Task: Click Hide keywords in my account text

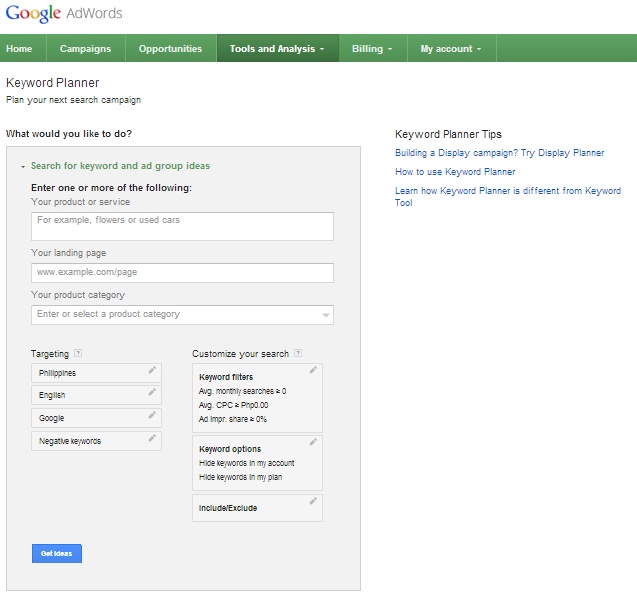Action: coord(247,463)
